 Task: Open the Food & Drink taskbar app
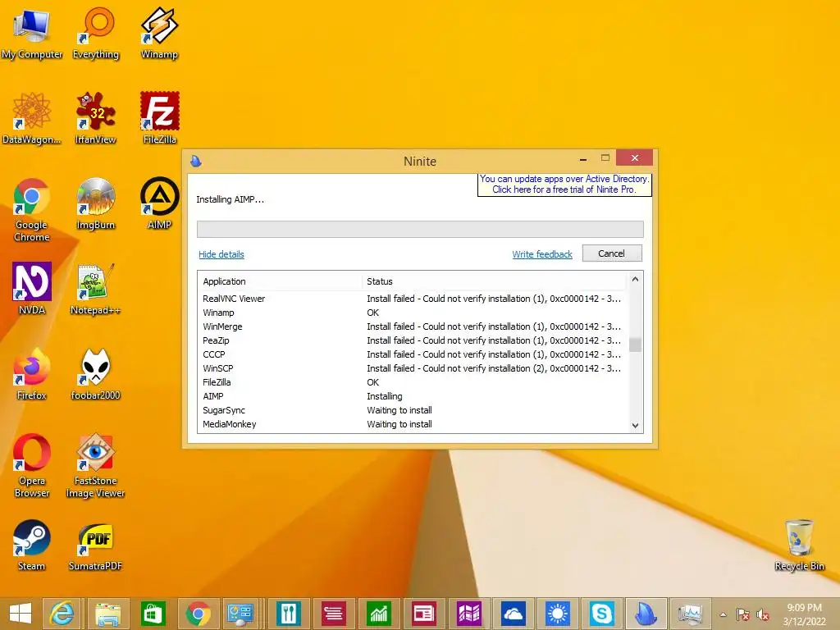288,614
